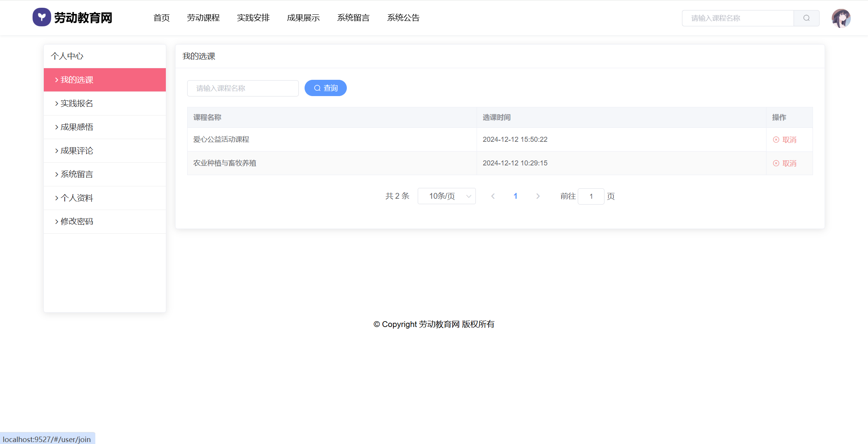Open 实践报名 in the sidebar
This screenshot has width=868, height=444.
77,103
